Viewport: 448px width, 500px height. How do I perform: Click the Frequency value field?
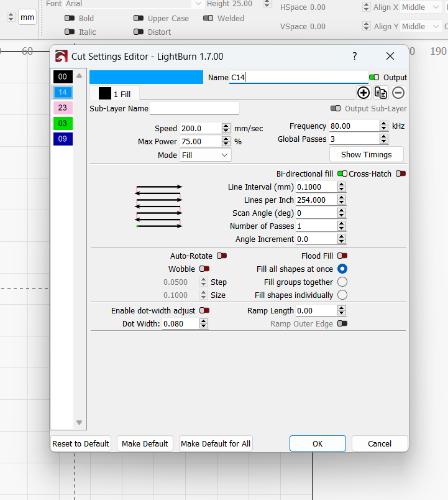355,126
